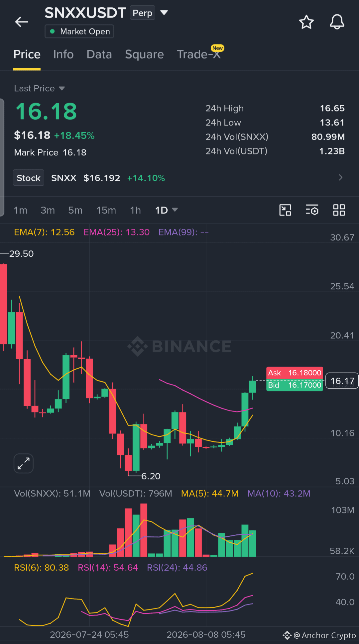Expand chart to fullscreen
This screenshot has height=644, width=359.
[24, 463]
